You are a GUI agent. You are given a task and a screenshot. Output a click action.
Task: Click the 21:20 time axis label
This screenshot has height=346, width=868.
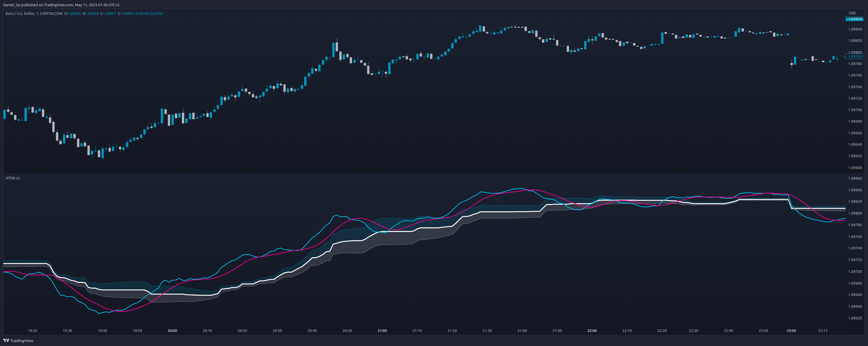pyautogui.click(x=452, y=331)
